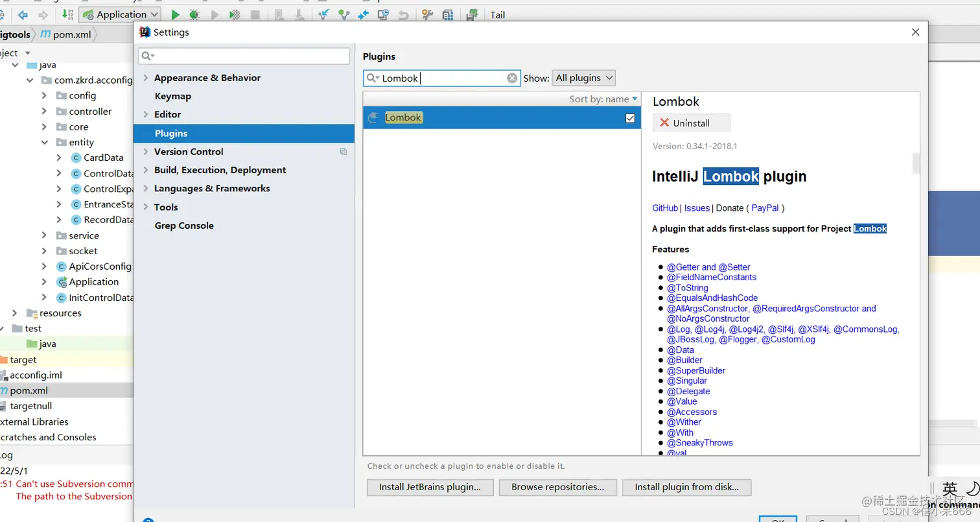980x522 pixels.
Task: Open the Sort by name dropdown
Action: coord(603,99)
